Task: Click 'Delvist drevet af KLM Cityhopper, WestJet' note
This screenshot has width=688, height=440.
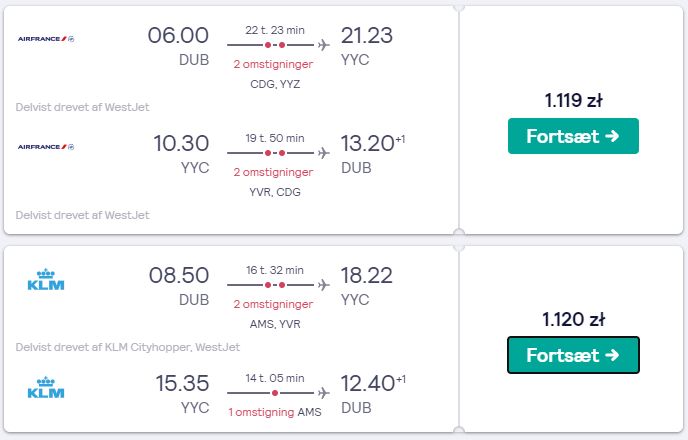Action: (128, 347)
